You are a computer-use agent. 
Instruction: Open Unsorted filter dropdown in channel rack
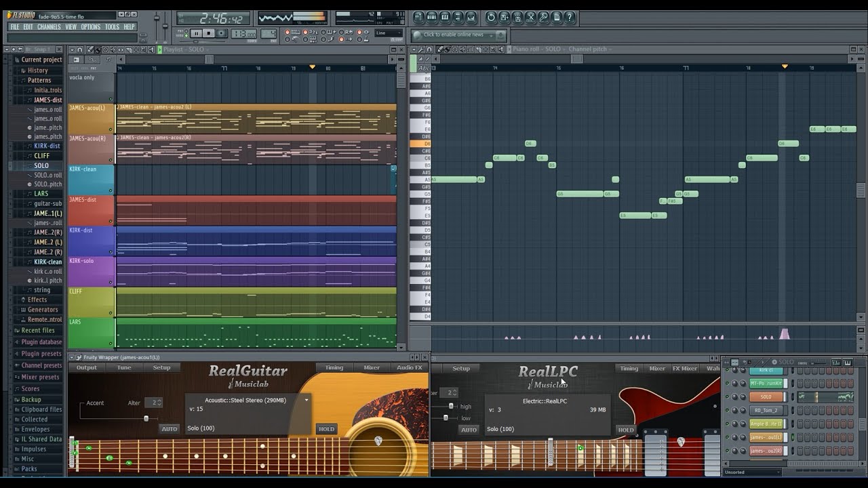(753, 472)
